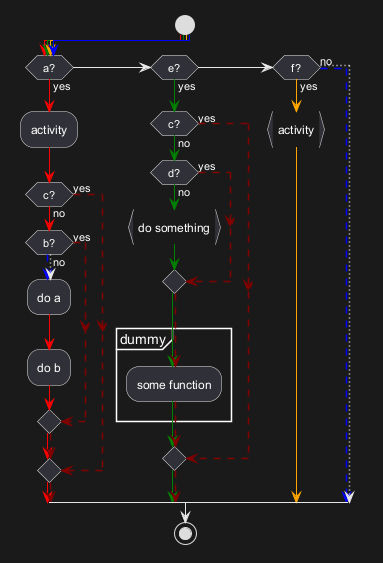Click the start node circle at top
This screenshot has width=383, height=563.
coord(185,25)
